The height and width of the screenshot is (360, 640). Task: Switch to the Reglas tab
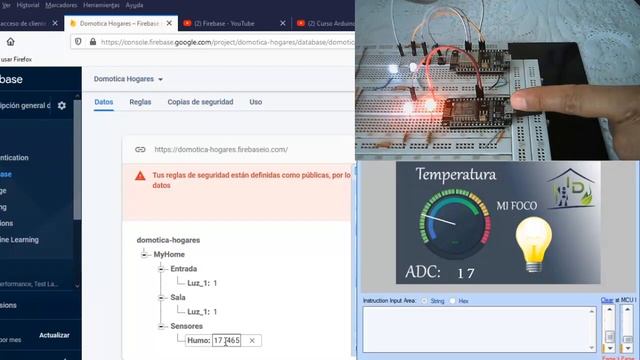pyautogui.click(x=140, y=102)
